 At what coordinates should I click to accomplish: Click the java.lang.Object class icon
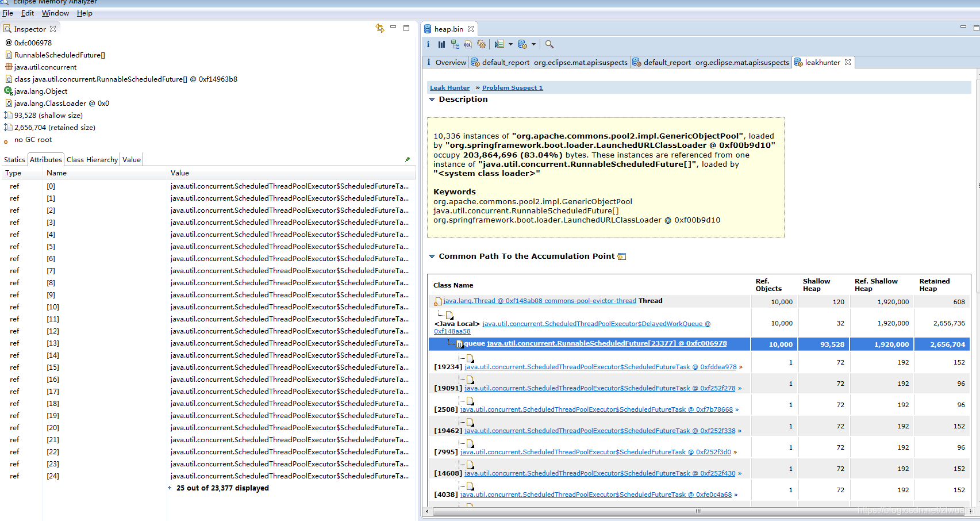coord(9,91)
